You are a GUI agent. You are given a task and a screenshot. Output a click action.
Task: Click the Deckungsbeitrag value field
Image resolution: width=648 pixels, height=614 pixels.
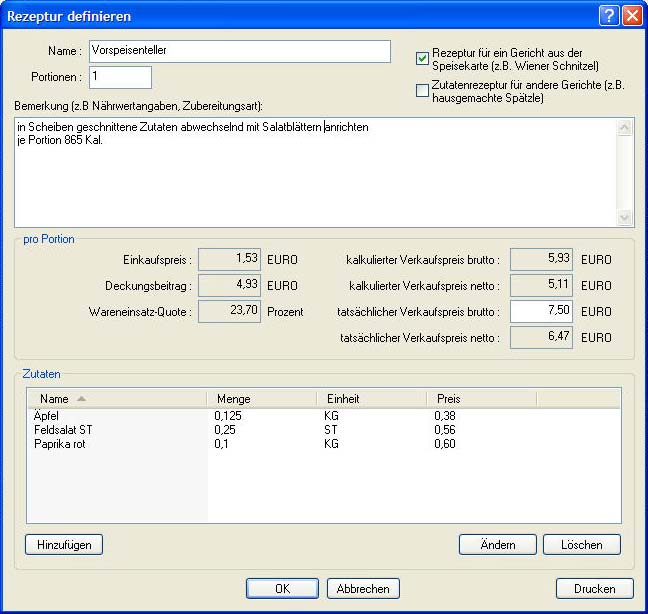[229, 285]
